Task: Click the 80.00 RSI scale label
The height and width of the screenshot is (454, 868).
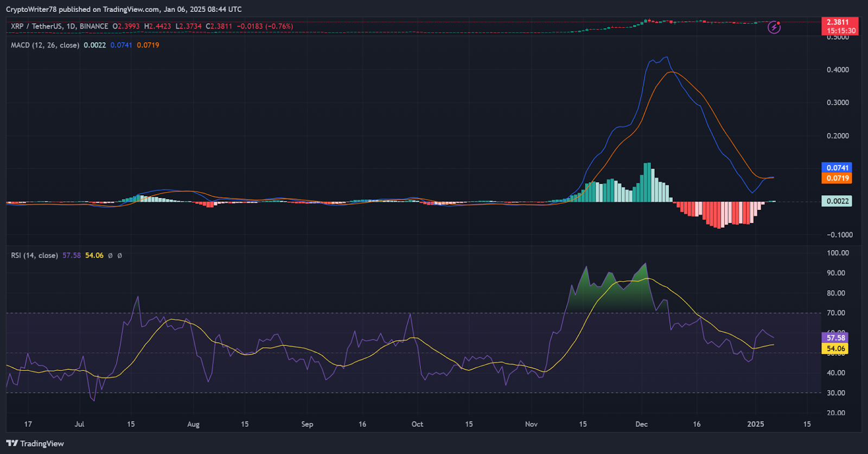Action: click(836, 293)
